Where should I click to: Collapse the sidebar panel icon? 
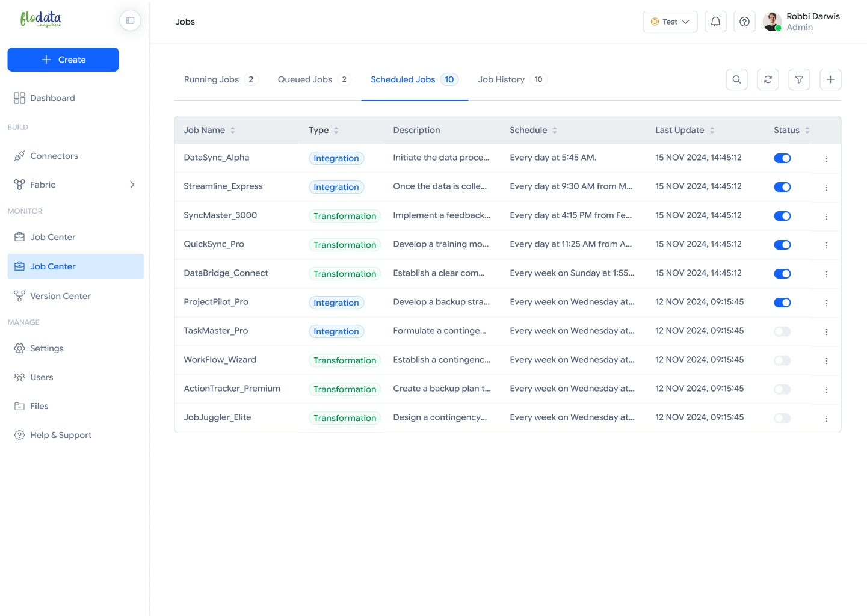pos(130,20)
